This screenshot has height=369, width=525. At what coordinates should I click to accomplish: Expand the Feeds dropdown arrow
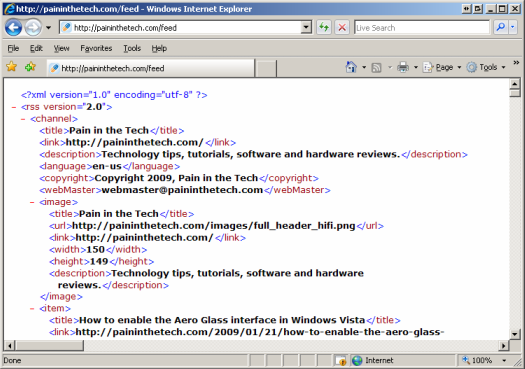tap(390, 67)
